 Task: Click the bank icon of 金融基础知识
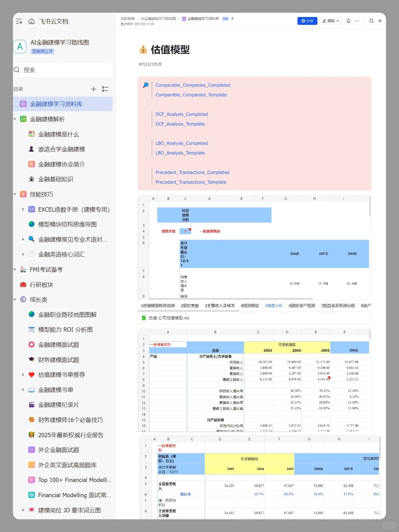pyautogui.click(x=31, y=179)
